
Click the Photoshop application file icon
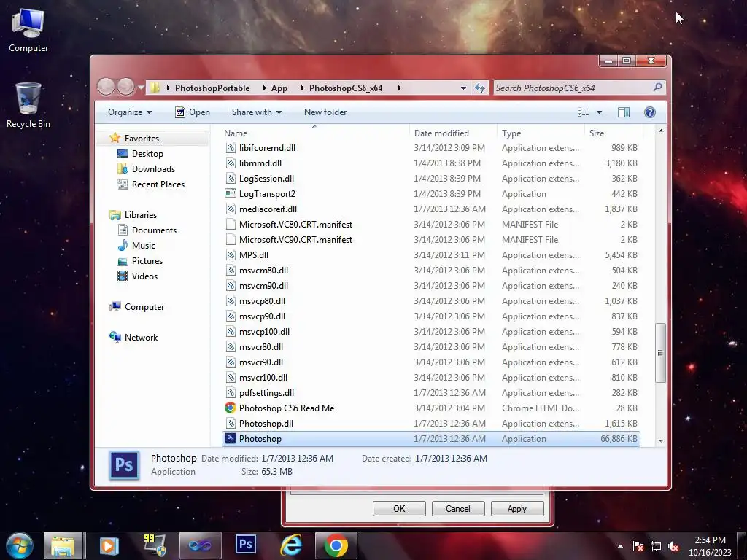[x=231, y=438]
